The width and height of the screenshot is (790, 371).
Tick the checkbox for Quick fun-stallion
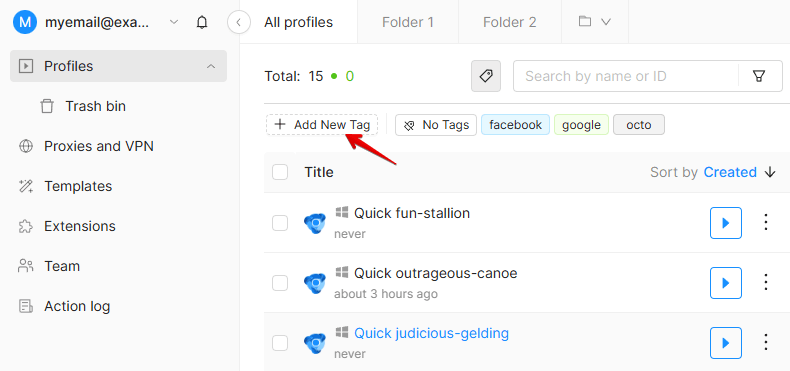pyautogui.click(x=280, y=223)
